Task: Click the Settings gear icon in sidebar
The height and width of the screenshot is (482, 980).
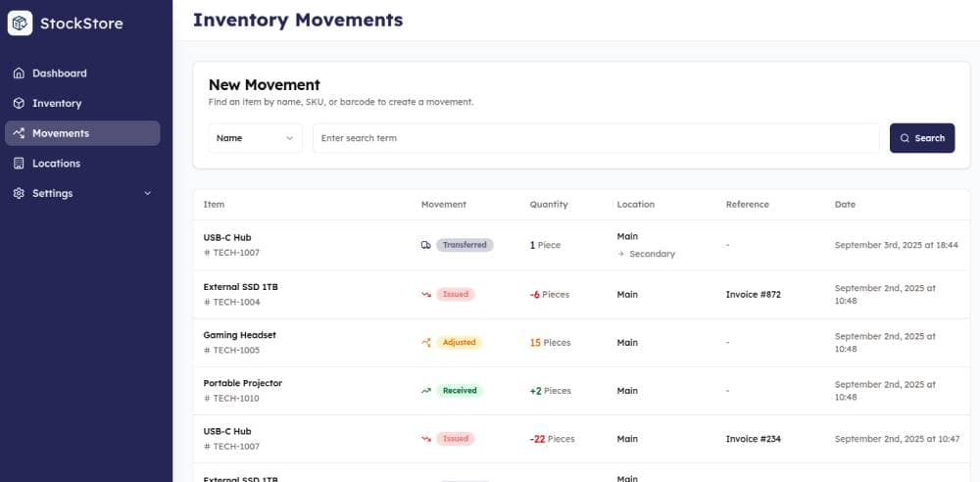Action: pyautogui.click(x=19, y=194)
